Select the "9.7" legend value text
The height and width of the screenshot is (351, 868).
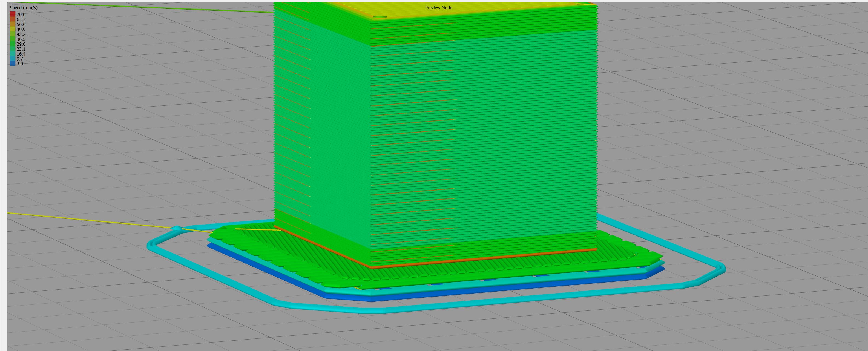pos(20,59)
